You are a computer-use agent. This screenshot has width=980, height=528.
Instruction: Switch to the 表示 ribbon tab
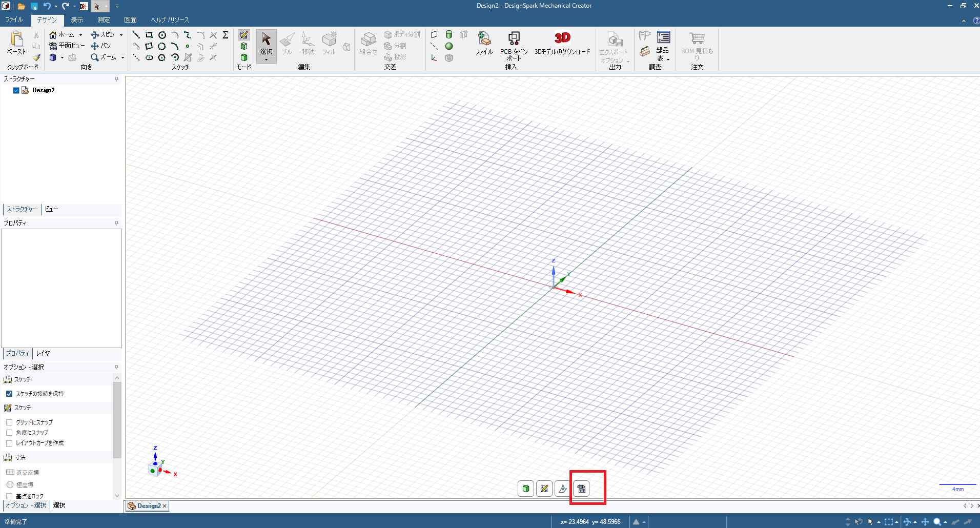click(x=77, y=20)
